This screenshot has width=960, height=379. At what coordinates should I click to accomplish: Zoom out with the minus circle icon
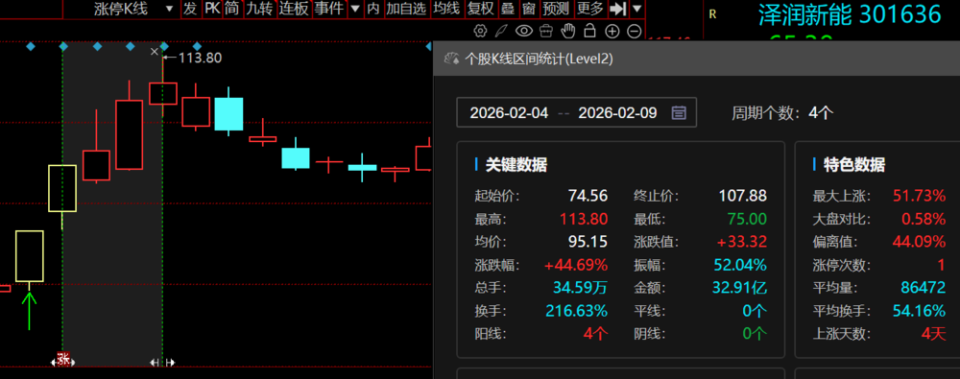(634, 31)
